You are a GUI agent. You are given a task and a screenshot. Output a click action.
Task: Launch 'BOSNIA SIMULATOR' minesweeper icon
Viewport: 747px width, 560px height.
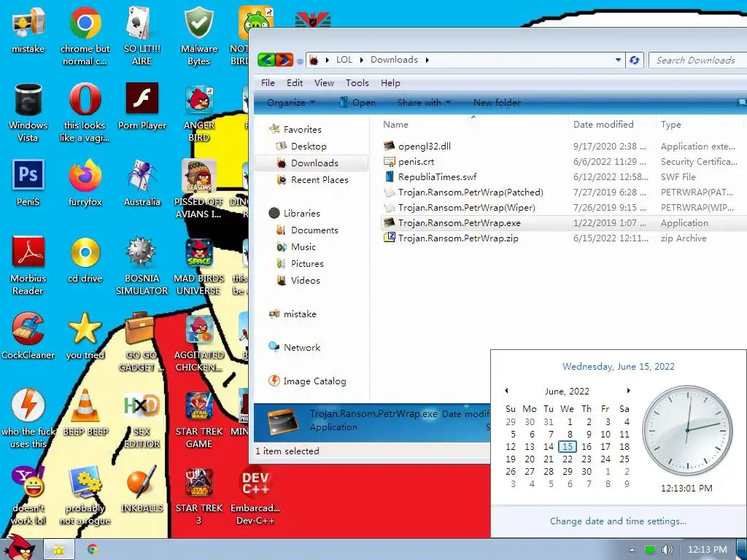[142, 265]
